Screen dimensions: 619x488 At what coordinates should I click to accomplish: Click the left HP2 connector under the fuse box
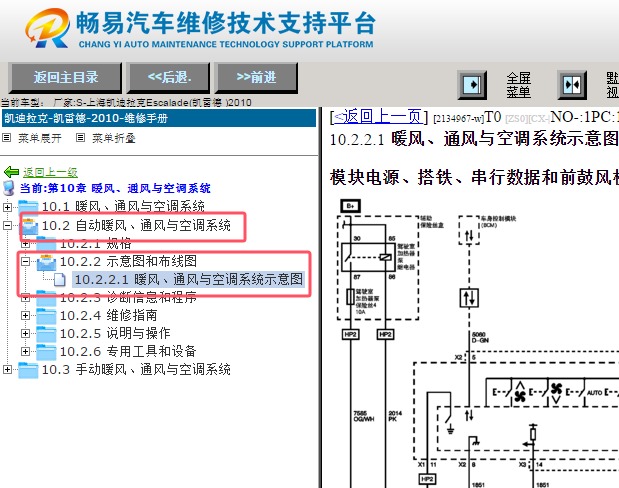(351, 334)
